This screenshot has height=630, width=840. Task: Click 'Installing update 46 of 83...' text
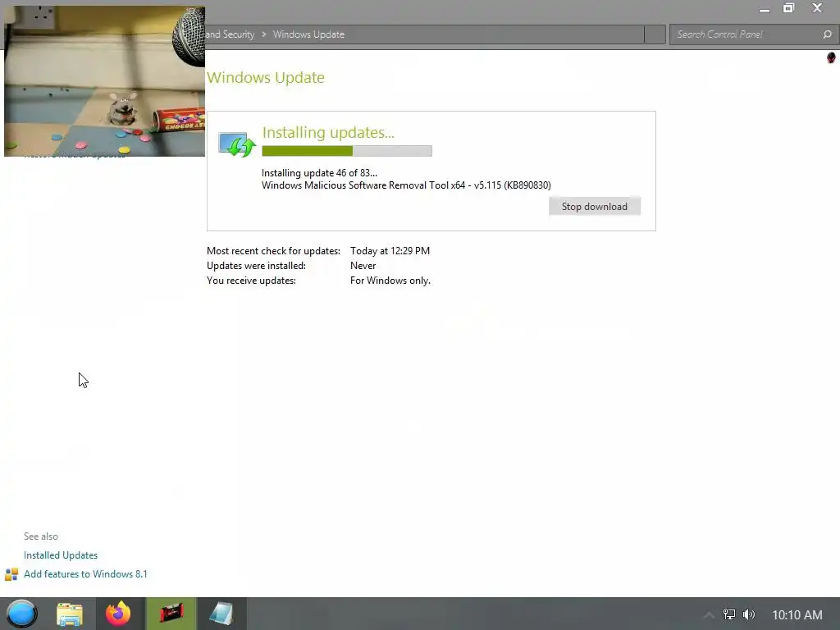click(x=319, y=173)
